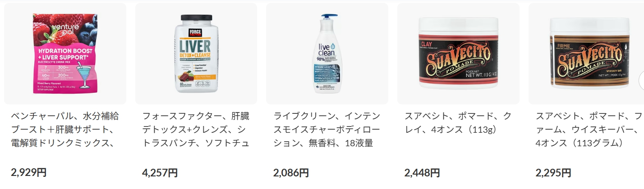Open the Venture Pal hydration pouch image
Viewport: 644px width, 189px height.
pos(65,54)
